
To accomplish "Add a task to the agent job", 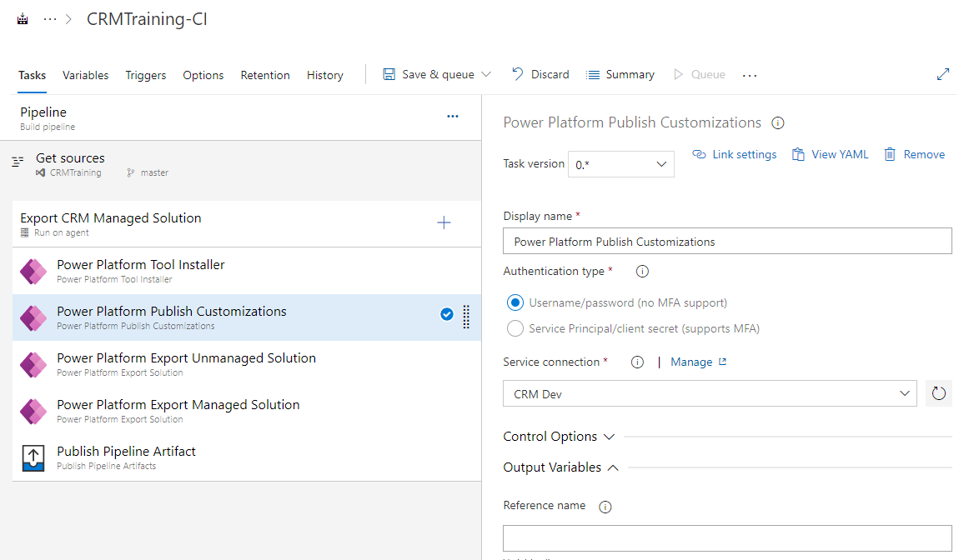I will click(x=444, y=222).
